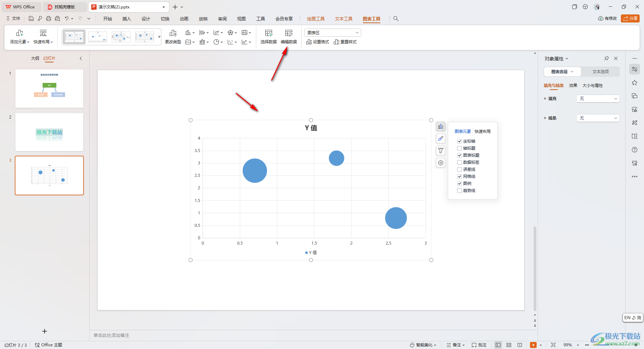
Task: Click the Change Type (更改类型) icon
Action: point(173,33)
